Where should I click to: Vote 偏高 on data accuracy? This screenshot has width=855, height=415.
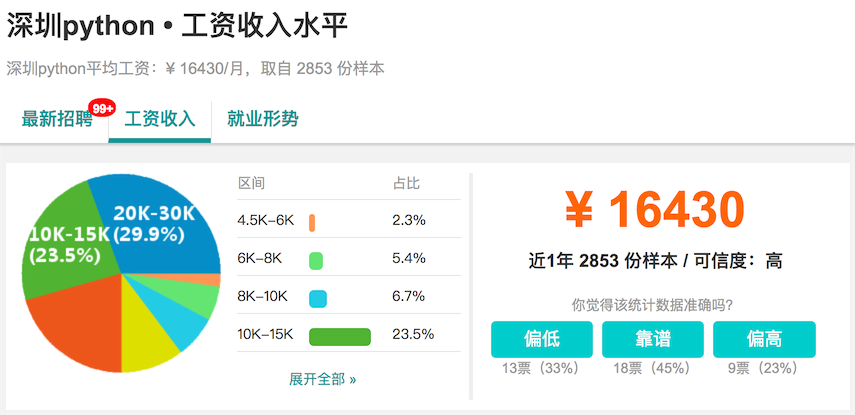pyautogui.click(x=764, y=339)
